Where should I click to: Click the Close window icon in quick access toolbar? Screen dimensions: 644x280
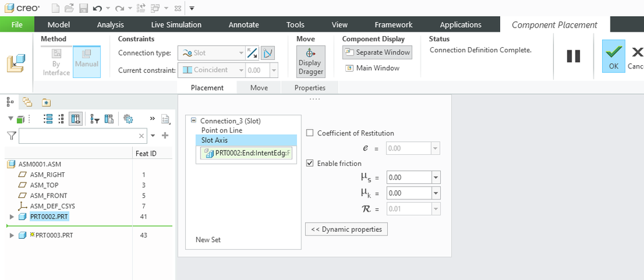click(x=177, y=8)
